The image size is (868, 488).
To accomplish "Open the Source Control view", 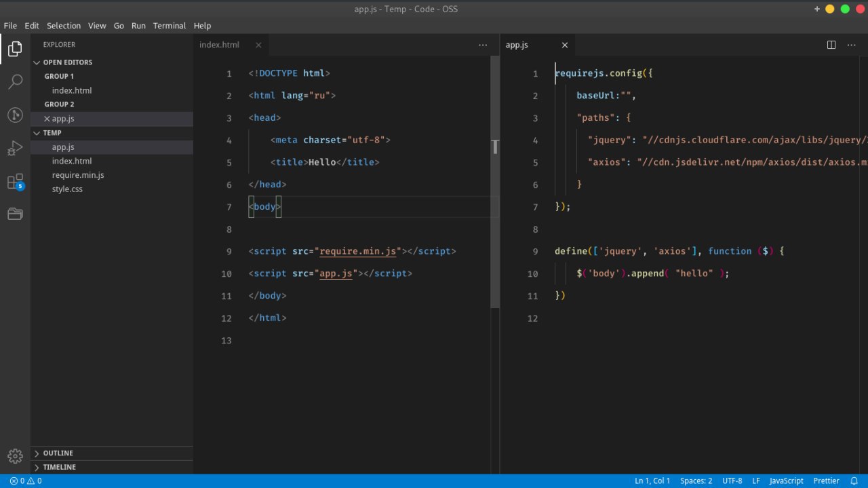I will coord(15,115).
